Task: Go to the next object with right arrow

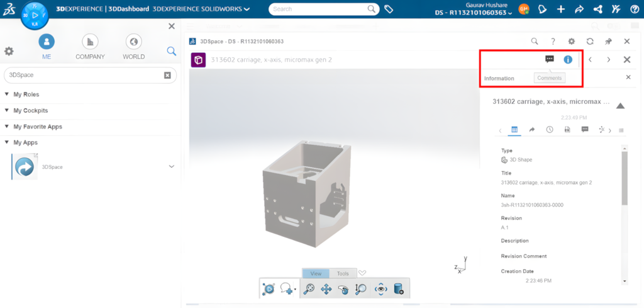Action: (x=609, y=60)
